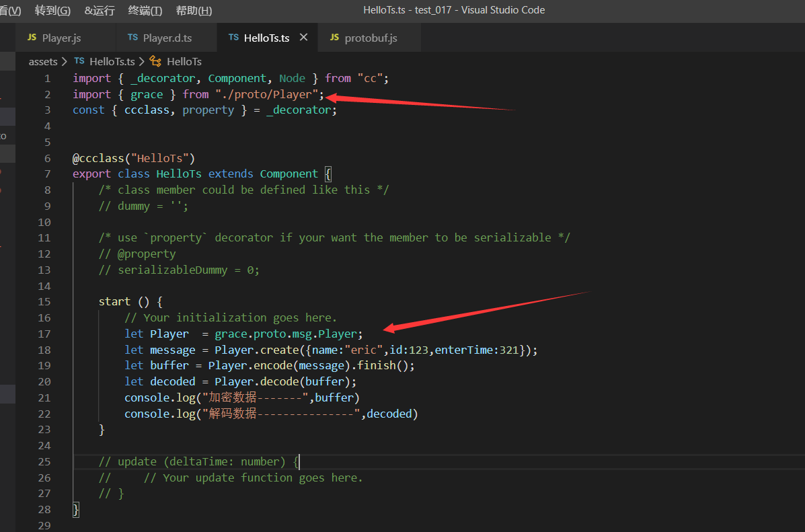Click the "./proto/Player" import path
This screenshot has height=532, width=805.
pos(267,94)
